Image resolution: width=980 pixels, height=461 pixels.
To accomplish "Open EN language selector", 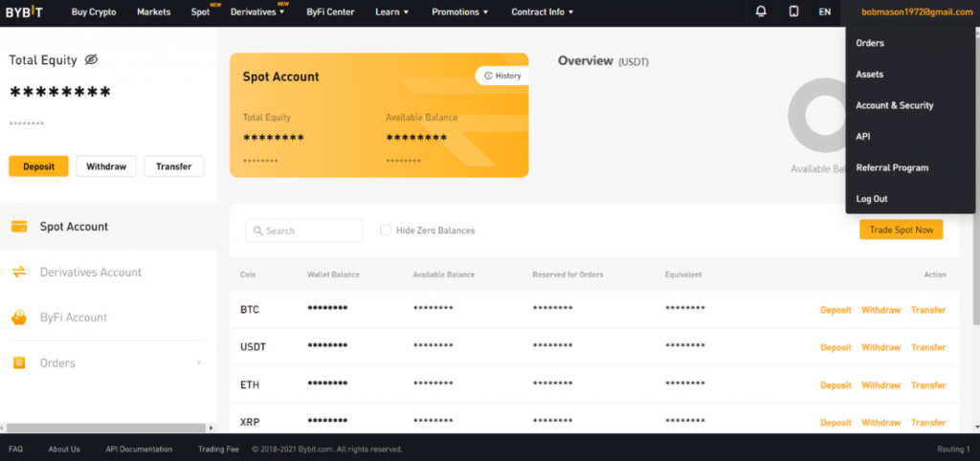I will pyautogui.click(x=825, y=11).
